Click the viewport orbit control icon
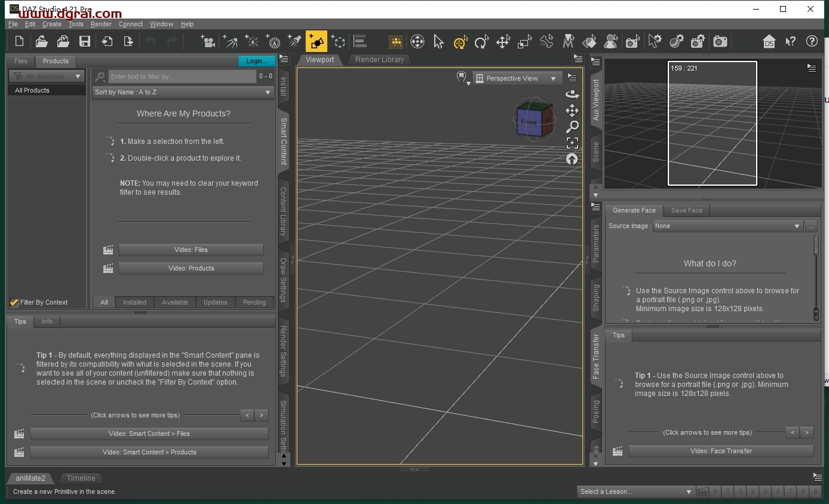Viewport: 829px width, 504px height. 572,94
